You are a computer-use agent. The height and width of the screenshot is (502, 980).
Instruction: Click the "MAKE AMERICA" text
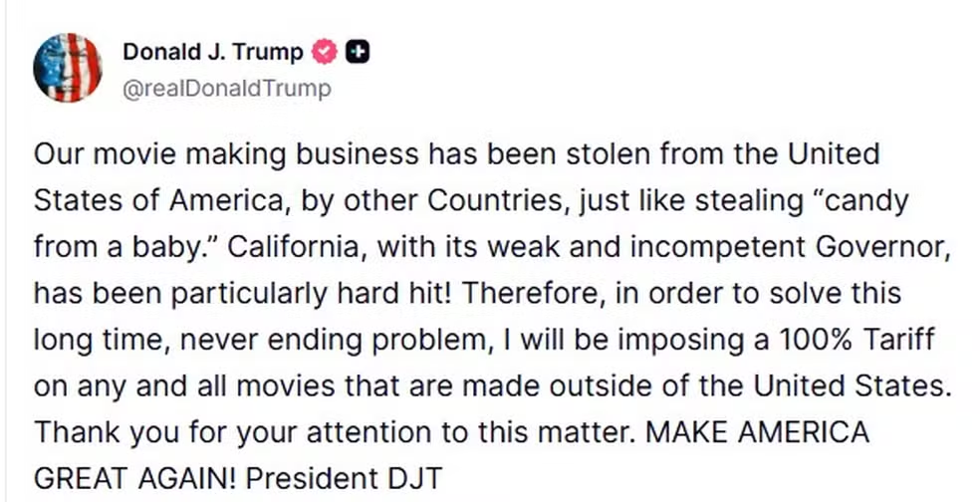(758, 432)
